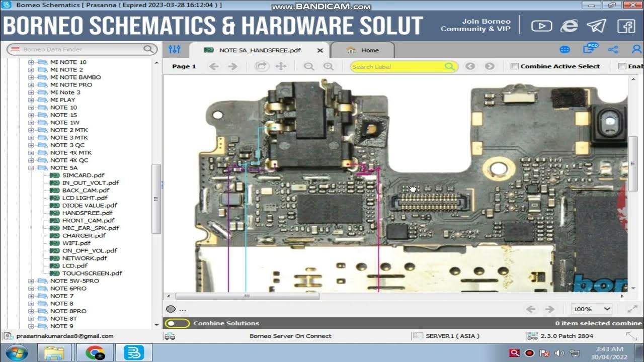Expand the NOTE 3 QC folder
Image resolution: width=644 pixels, height=362 pixels.
[x=31, y=145]
